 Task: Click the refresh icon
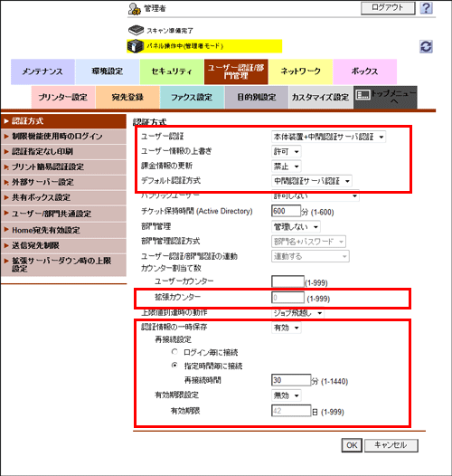tap(426, 47)
